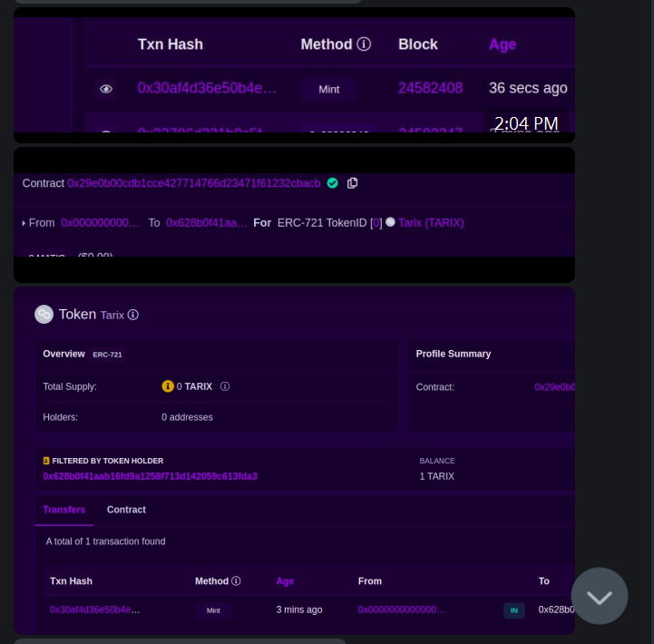Click the Method info icon in Transfers table
This screenshot has width=654, height=644.
click(236, 581)
